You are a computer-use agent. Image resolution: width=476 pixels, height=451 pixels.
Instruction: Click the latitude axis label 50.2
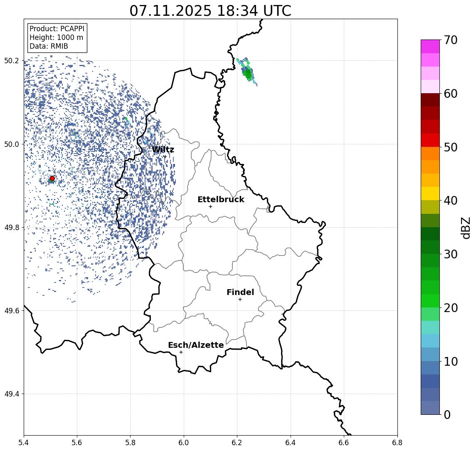click(x=11, y=60)
